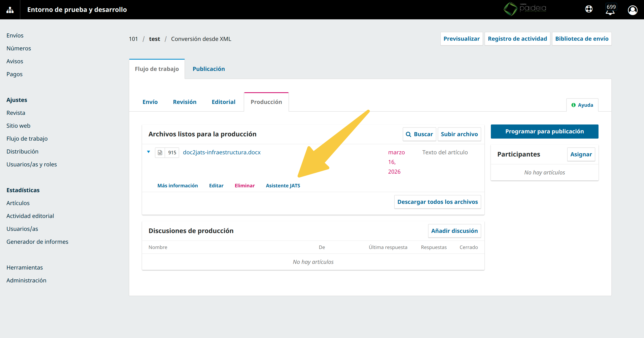Open Envíos in the sidebar
644x338 pixels.
pyautogui.click(x=15, y=35)
